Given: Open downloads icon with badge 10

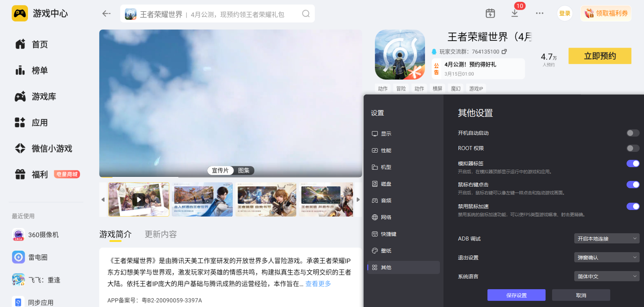Looking at the screenshot, I should [515, 13].
